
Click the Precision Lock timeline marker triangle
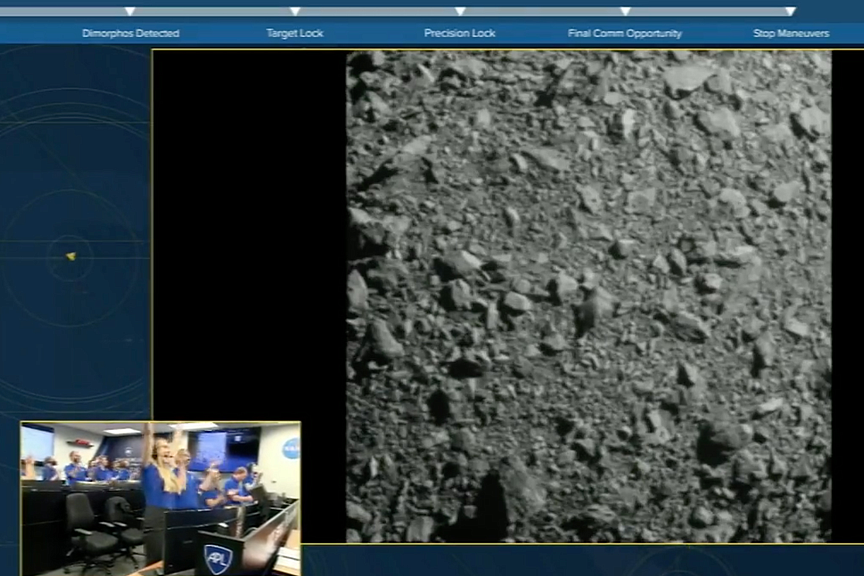[x=460, y=11]
